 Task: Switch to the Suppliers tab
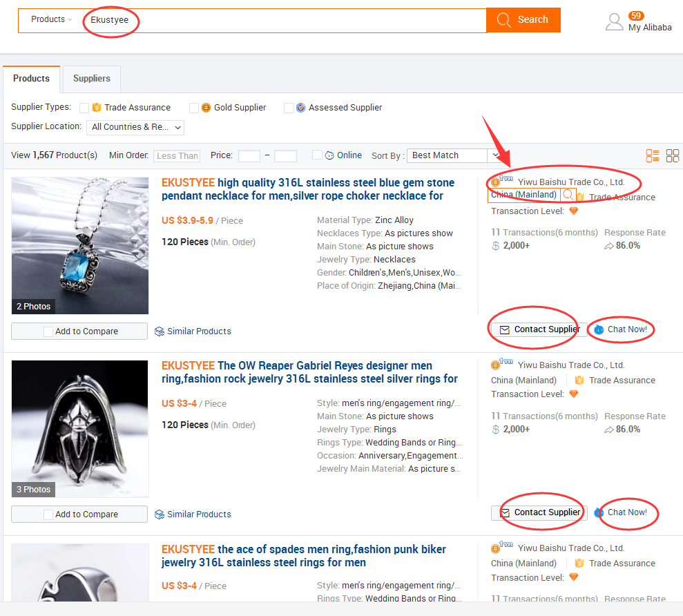[92, 79]
